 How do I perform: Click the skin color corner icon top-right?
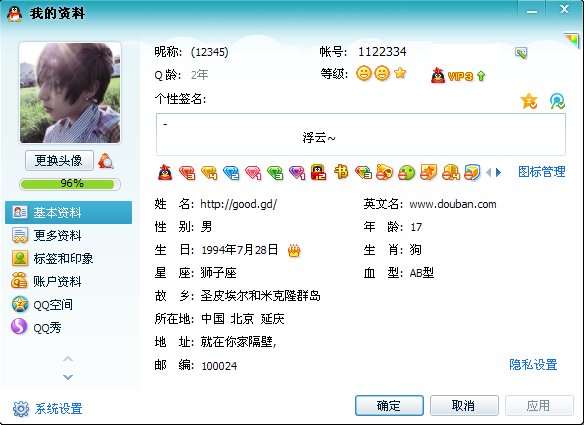pos(572,40)
